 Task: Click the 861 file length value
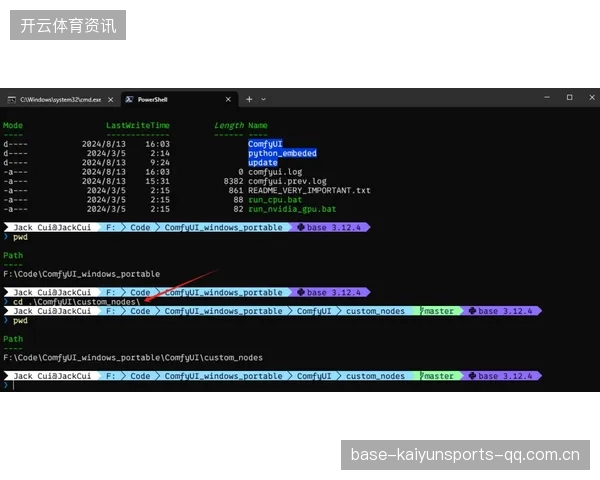point(236,190)
